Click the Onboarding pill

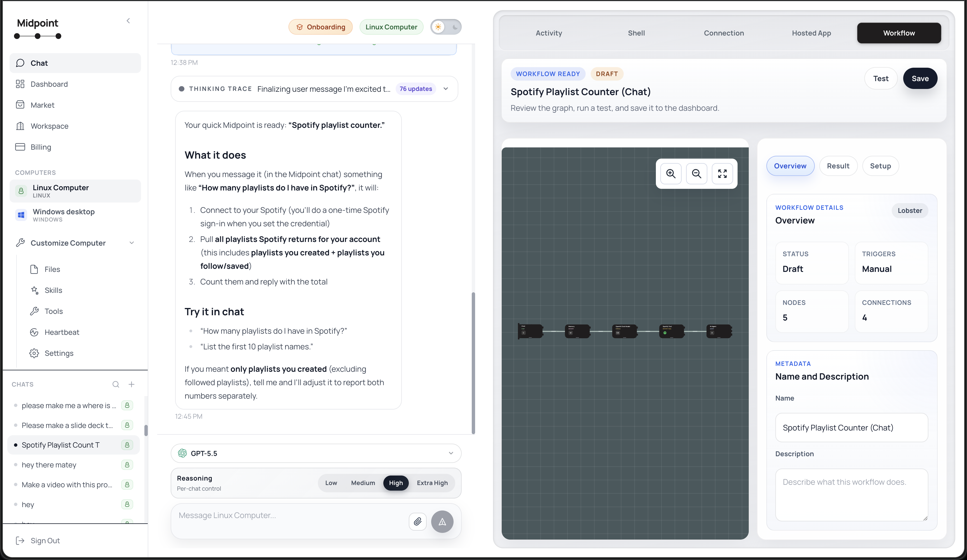(x=320, y=27)
